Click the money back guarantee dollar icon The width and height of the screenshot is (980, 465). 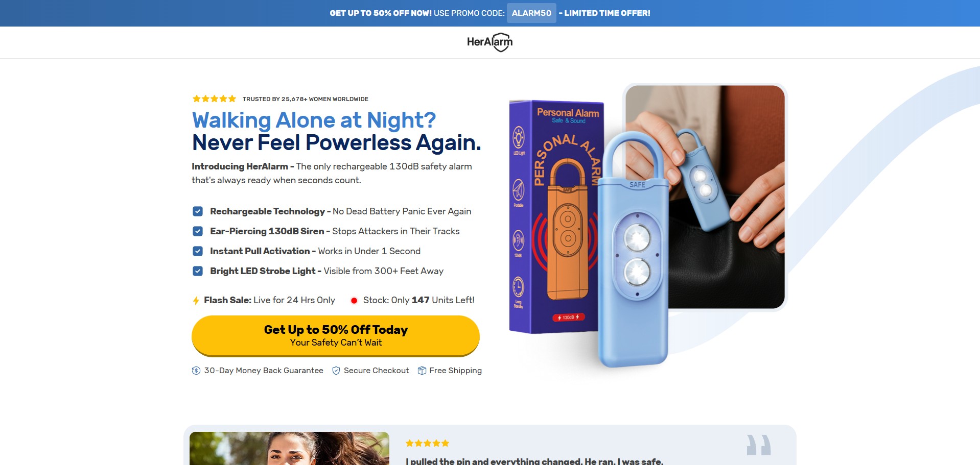(196, 371)
